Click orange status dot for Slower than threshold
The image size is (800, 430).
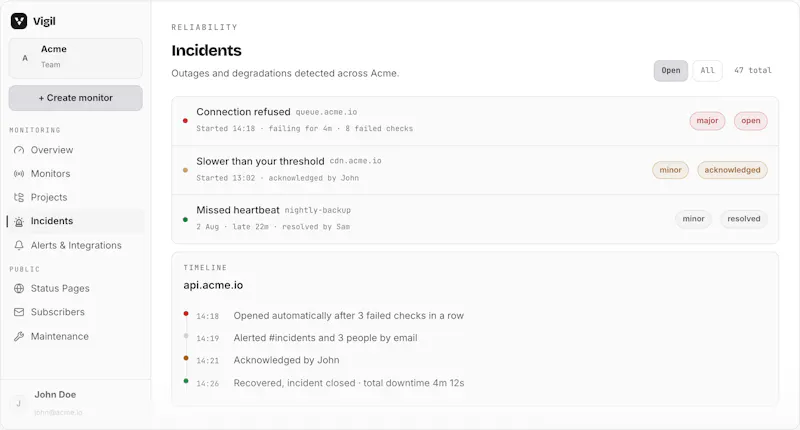point(185,170)
